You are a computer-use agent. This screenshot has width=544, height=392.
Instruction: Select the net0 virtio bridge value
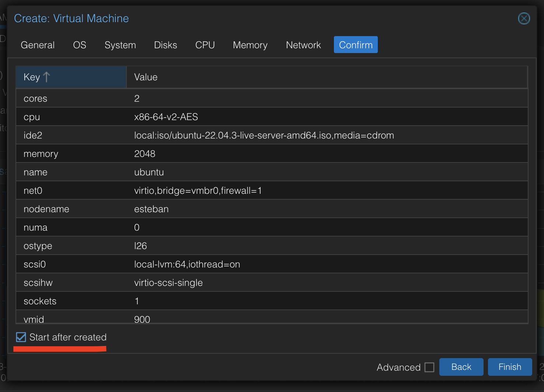point(198,190)
